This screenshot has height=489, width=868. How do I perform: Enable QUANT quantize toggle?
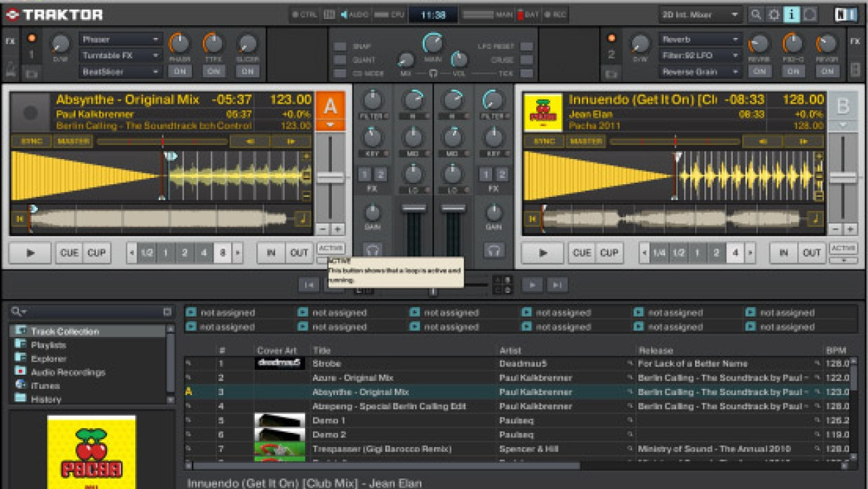pyautogui.click(x=339, y=60)
